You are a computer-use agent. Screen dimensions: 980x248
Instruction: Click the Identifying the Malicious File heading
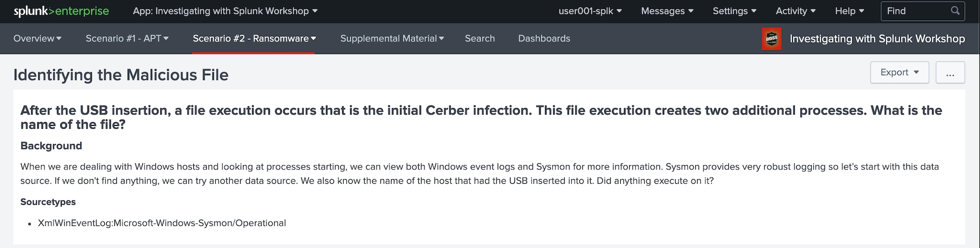pyautogui.click(x=121, y=75)
